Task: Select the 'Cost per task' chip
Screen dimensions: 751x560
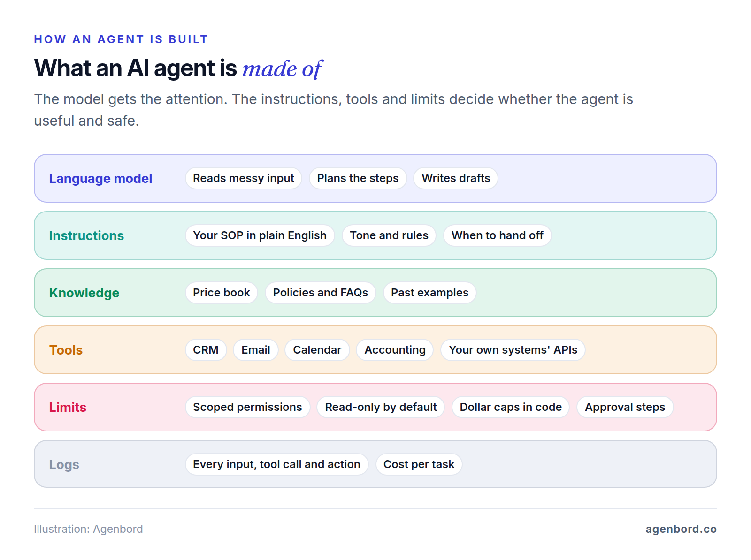Action: tap(419, 464)
